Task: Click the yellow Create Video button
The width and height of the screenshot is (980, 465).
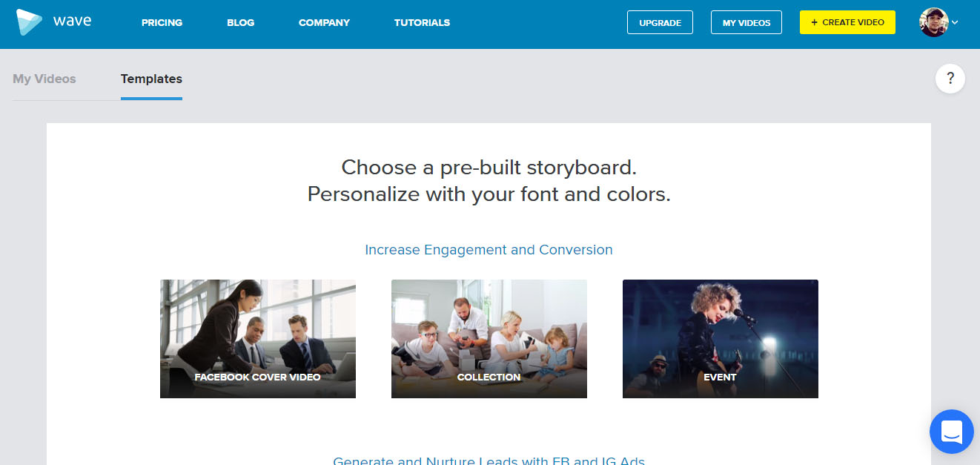Action: coord(847,22)
